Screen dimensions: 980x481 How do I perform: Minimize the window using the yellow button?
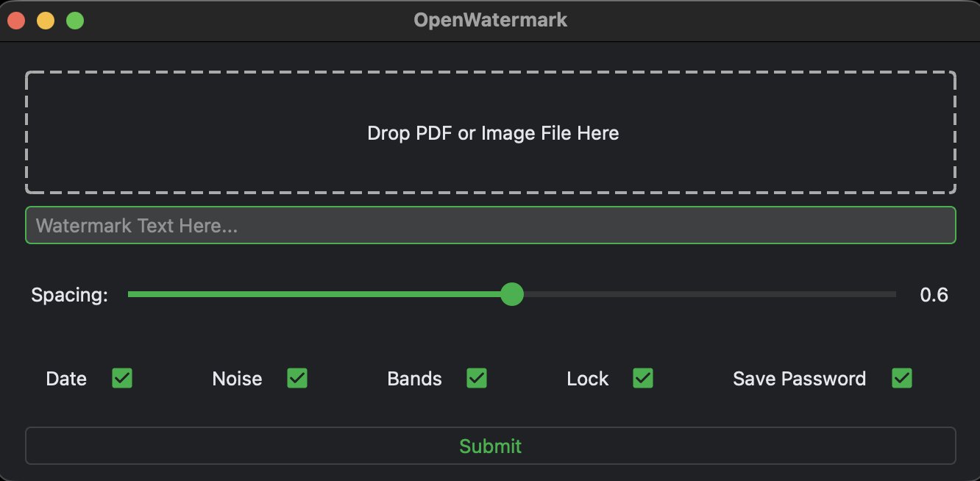(46, 21)
